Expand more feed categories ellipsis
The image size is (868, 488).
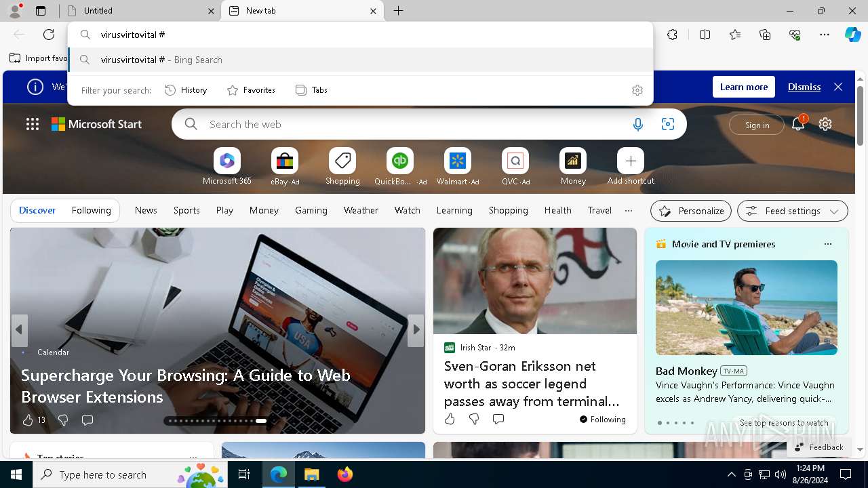click(x=629, y=211)
